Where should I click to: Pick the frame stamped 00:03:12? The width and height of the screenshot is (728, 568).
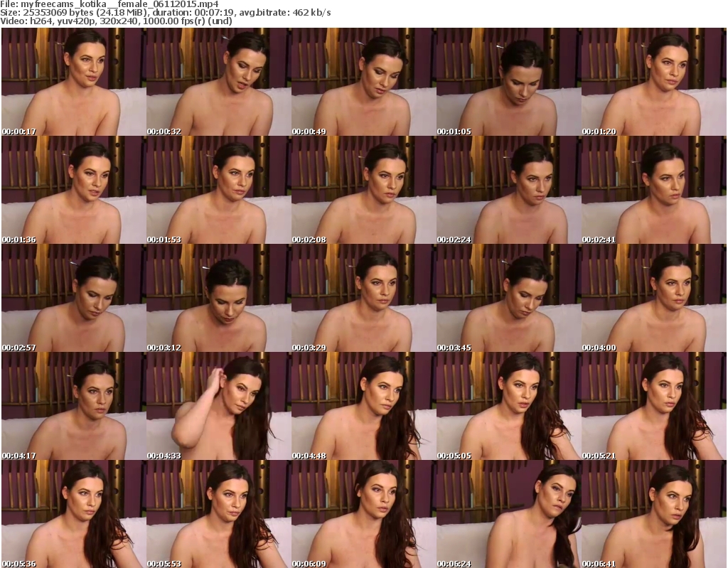219,298
